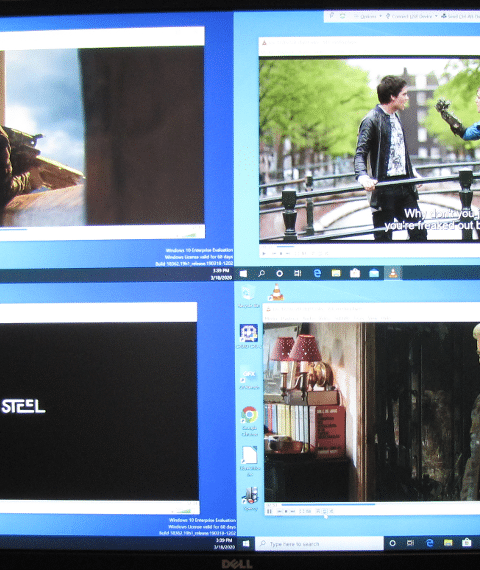Open the Connect USB Device dropdown
This screenshot has width=480, height=570.
pos(412,16)
